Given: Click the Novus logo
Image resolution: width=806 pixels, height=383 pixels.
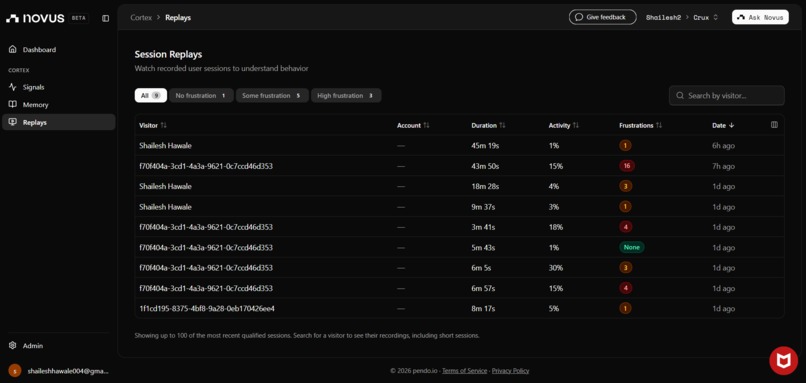Looking at the screenshot, I should click(35, 18).
